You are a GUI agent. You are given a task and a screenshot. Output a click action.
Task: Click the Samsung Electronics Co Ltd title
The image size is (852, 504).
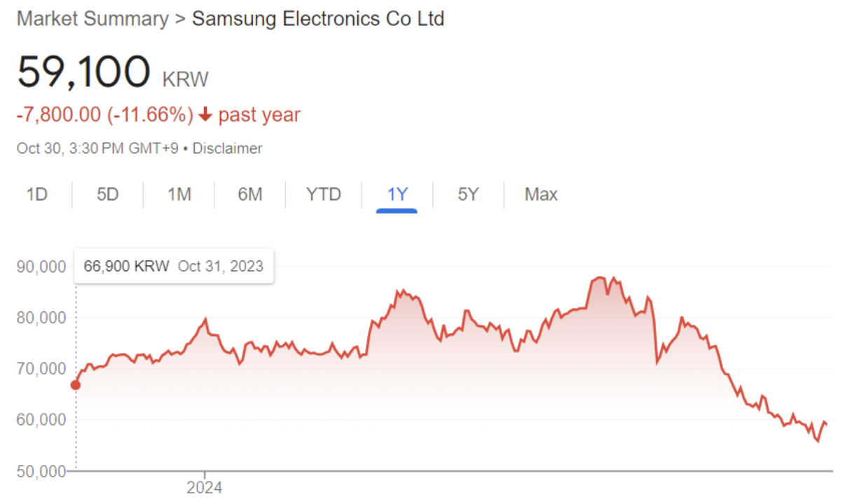[x=318, y=19]
